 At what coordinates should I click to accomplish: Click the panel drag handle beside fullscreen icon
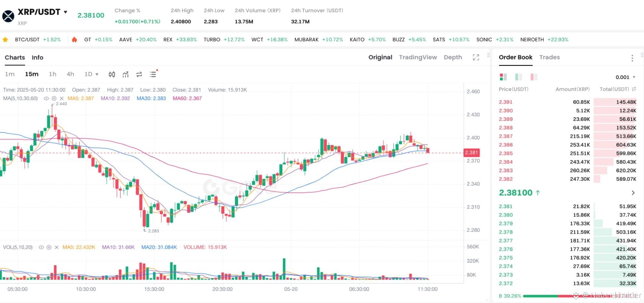click(488, 55)
